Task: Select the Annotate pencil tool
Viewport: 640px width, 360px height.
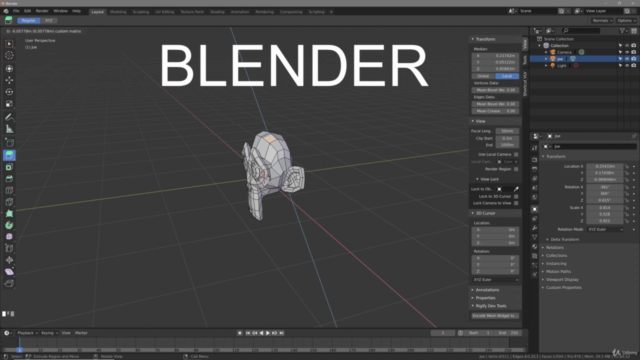Action: (x=9, y=117)
